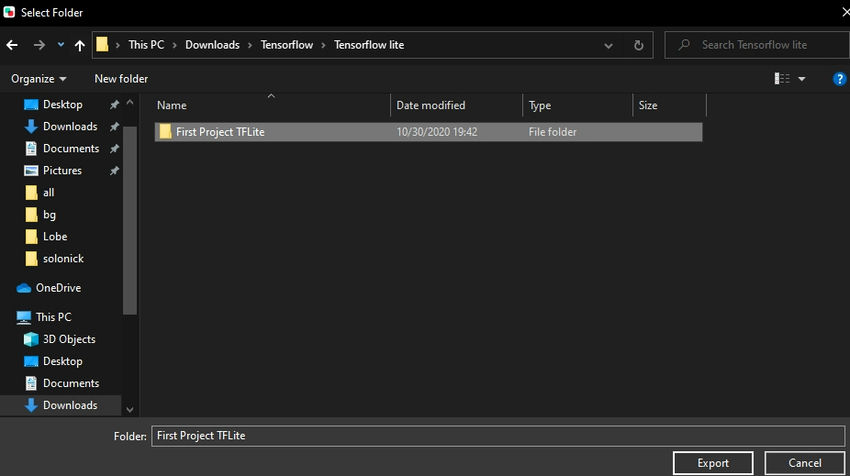This screenshot has width=850, height=476.
Task: Open the solonick folder in sidebar
Action: point(63,259)
